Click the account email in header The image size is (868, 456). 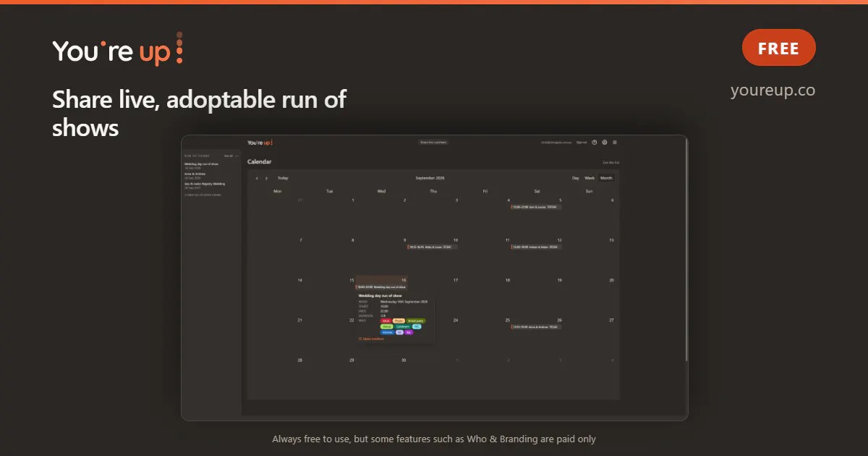pos(556,143)
